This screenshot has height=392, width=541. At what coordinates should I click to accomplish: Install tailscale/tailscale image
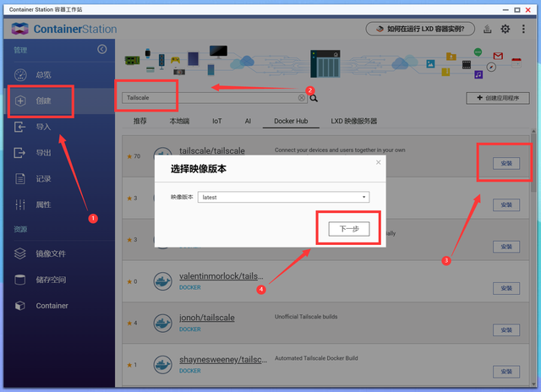[x=506, y=163]
